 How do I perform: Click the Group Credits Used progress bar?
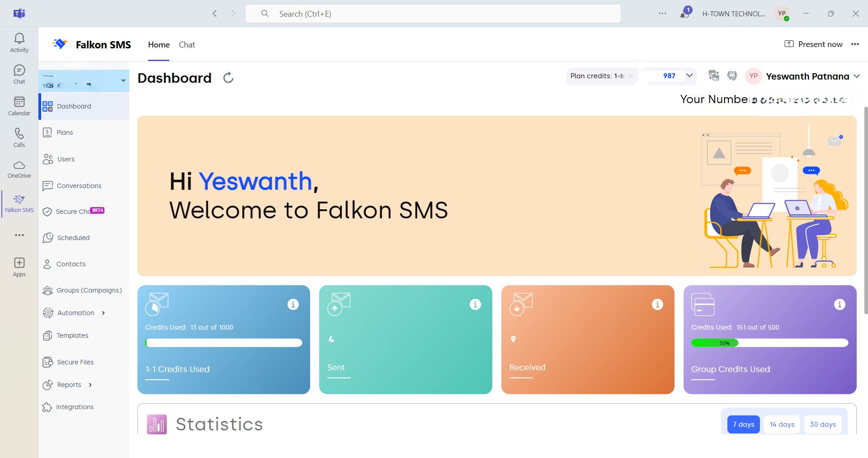pyautogui.click(x=769, y=343)
